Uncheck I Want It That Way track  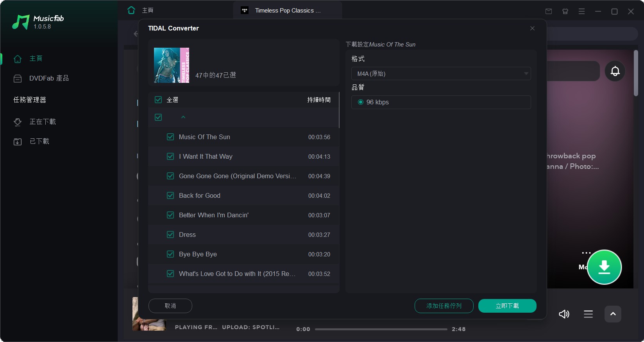(170, 156)
